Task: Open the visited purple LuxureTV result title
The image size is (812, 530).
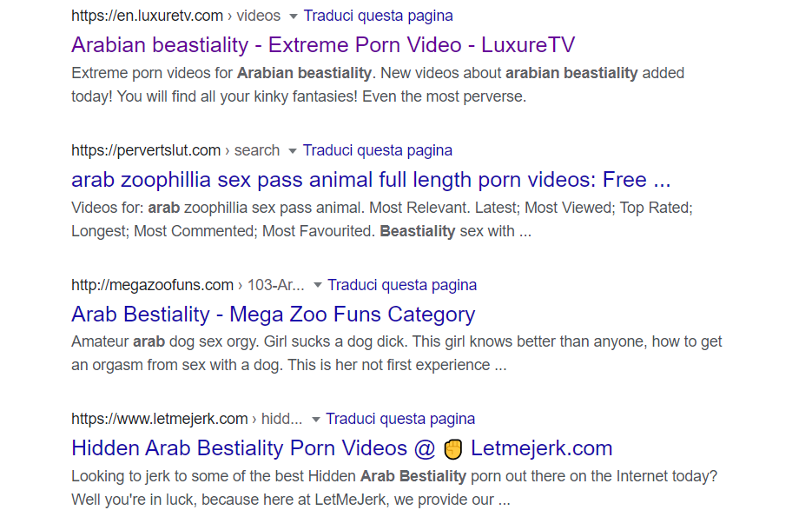Action: pos(323,45)
